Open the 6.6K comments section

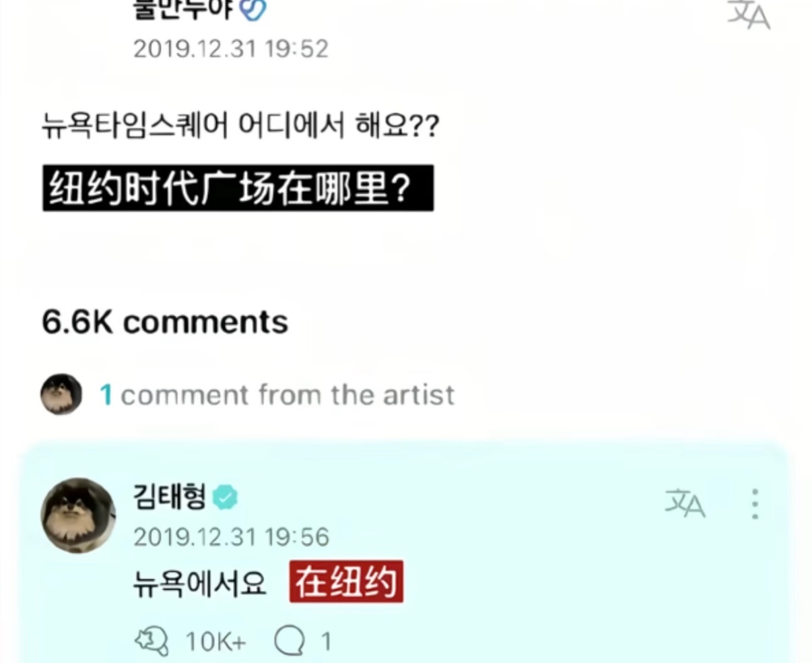pos(165,322)
